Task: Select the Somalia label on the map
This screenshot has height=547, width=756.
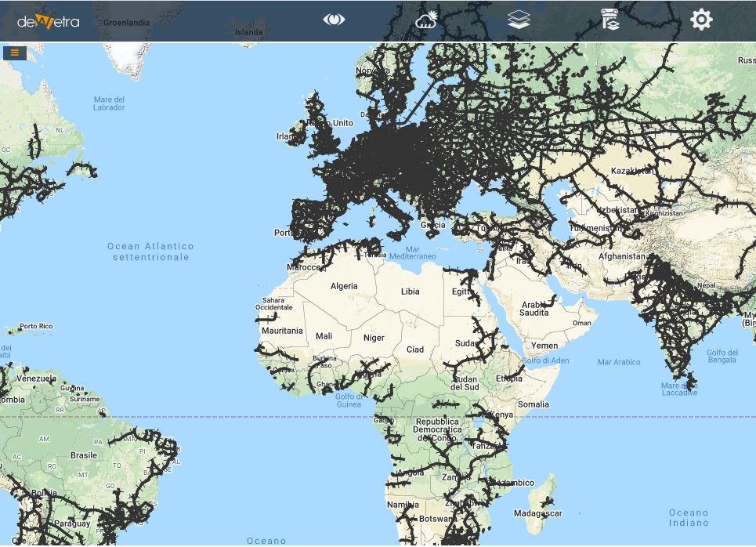Action: (534, 404)
